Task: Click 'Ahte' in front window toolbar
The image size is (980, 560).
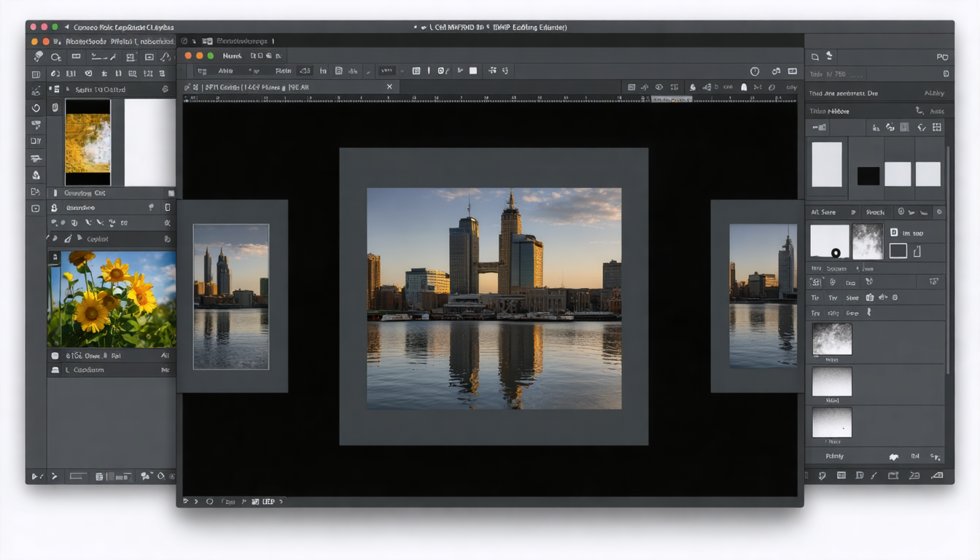Action: 225,71
